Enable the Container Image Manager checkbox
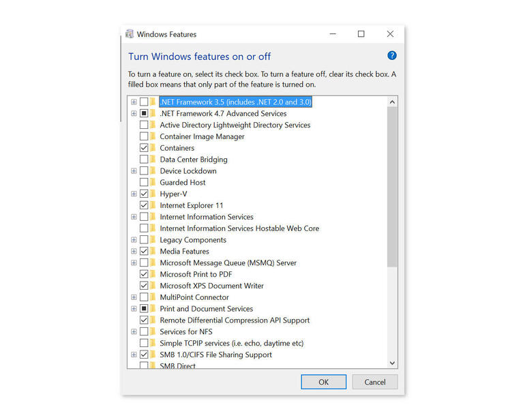This screenshot has width=525, height=420. [x=144, y=136]
